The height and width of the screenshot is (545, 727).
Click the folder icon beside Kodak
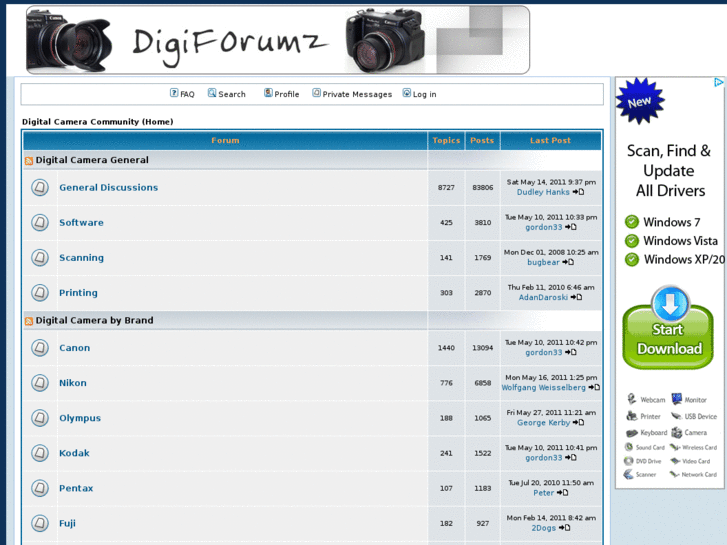click(x=40, y=453)
